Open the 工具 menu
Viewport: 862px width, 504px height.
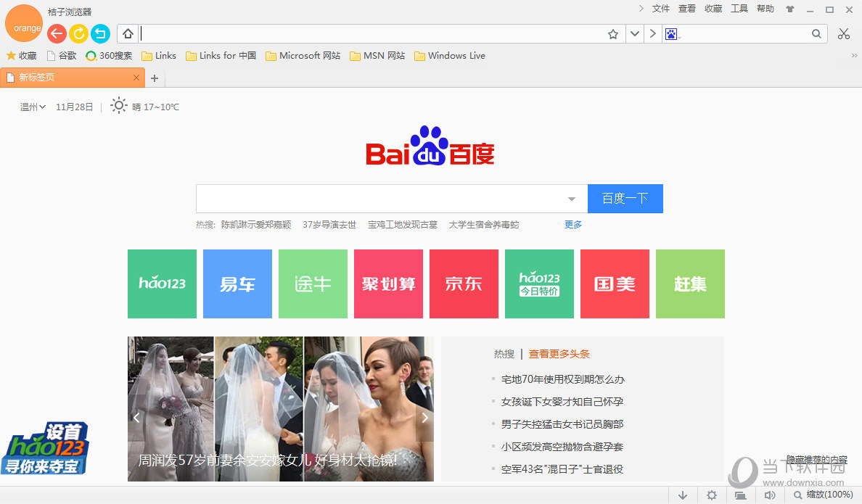(739, 9)
